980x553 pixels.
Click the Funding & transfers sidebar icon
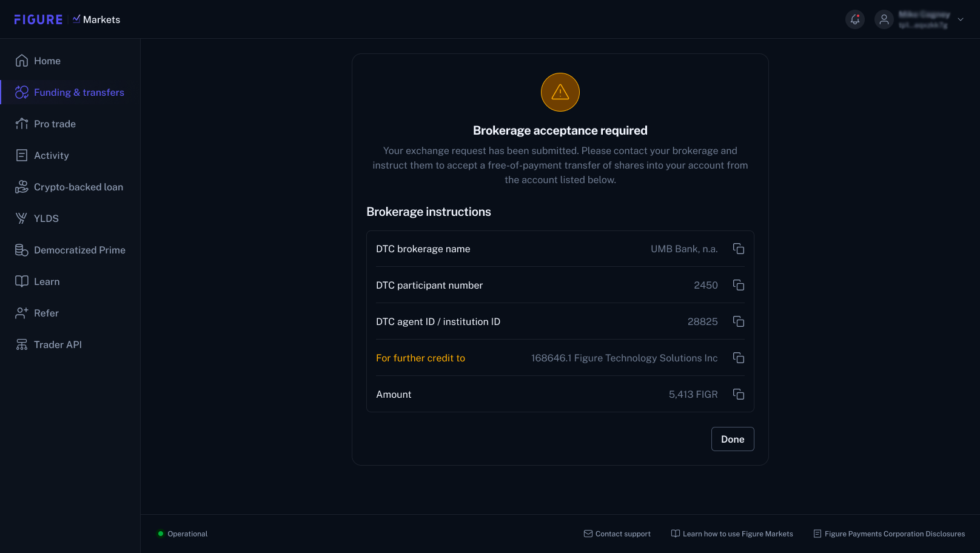(22, 92)
